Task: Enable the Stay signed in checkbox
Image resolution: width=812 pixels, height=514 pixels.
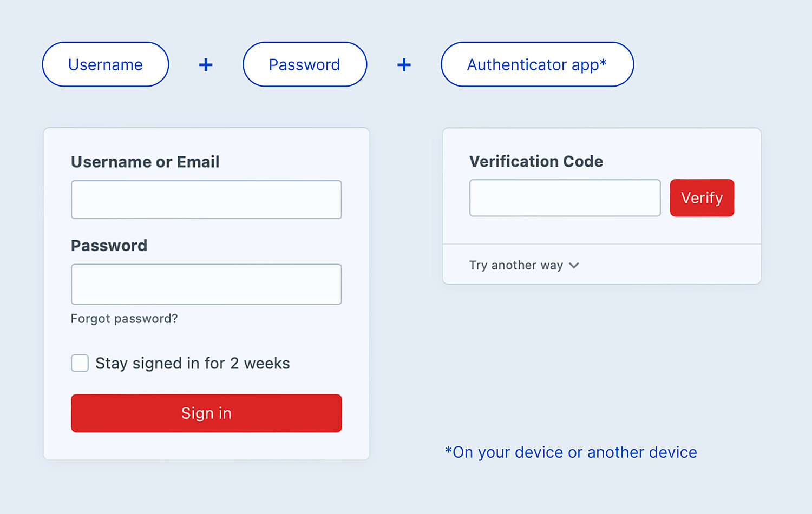Action: 80,363
